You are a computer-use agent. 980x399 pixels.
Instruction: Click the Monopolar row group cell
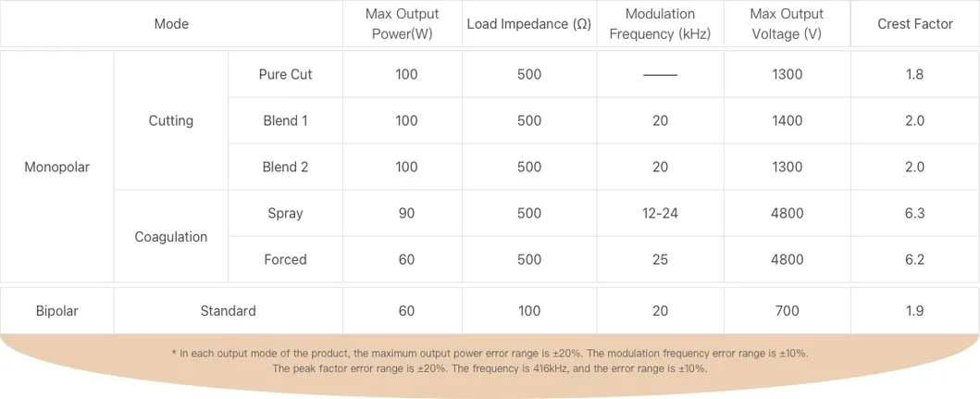(57, 168)
